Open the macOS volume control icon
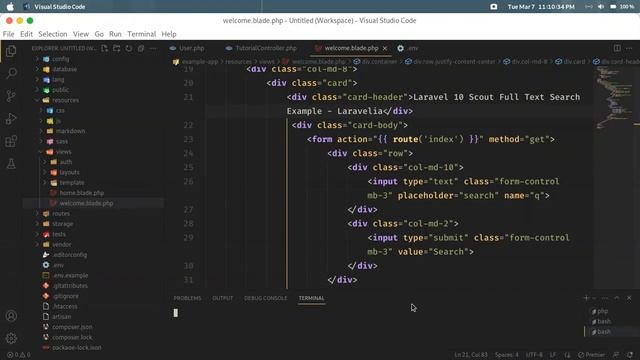Image resolution: width=640 pixels, height=360 pixels. pyautogui.click(x=601, y=7)
